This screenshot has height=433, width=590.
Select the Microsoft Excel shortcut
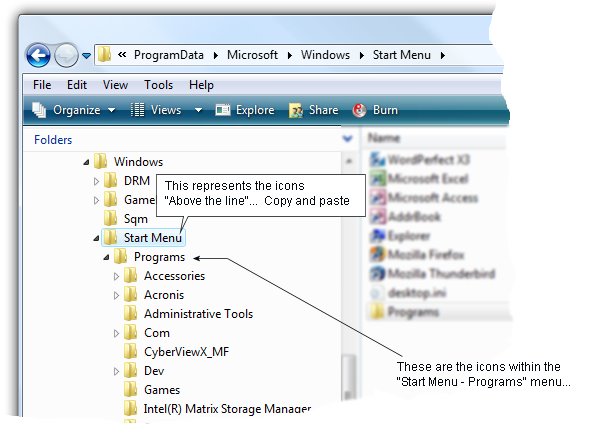pyautogui.click(x=419, y=178)
